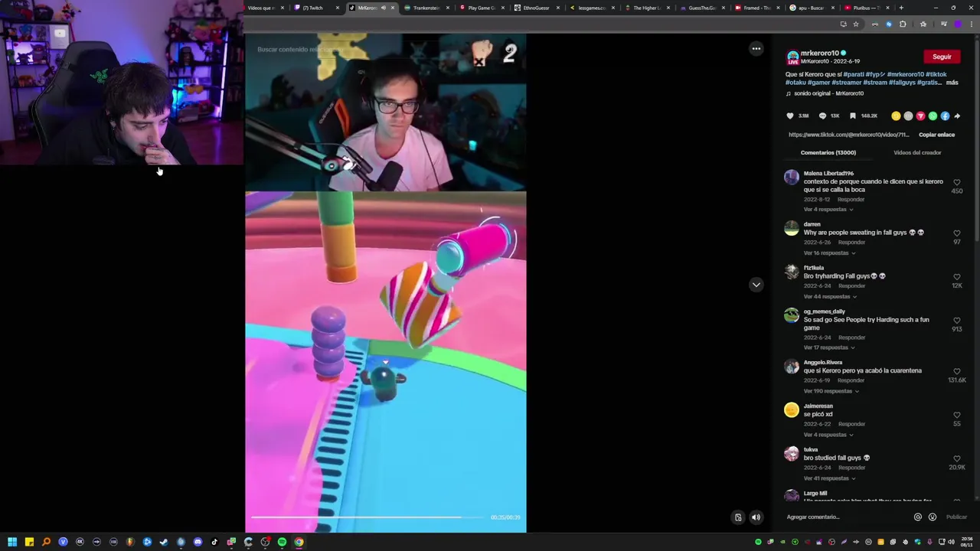Click 'Copiar enlace' to copy link
The image size is (980, 551).
click(x=936, y=135)
